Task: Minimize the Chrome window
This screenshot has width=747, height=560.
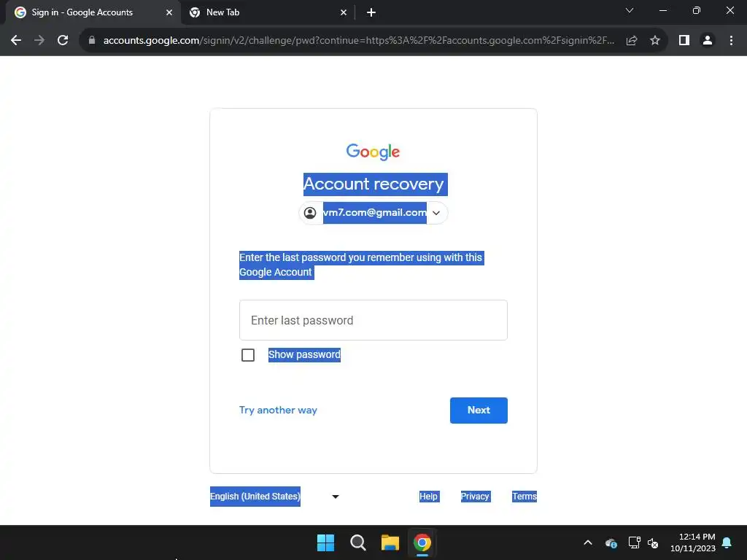Action: [x=663, y=10]
